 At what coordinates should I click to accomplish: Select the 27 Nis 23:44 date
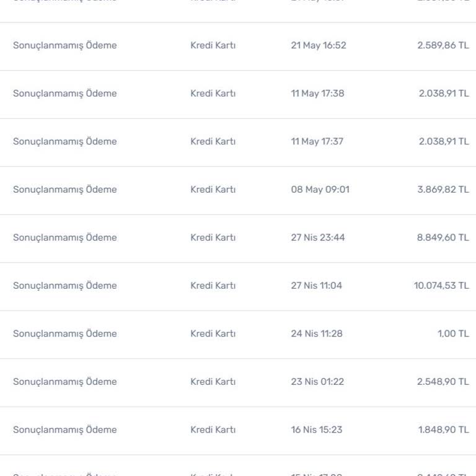coord(318,237)
